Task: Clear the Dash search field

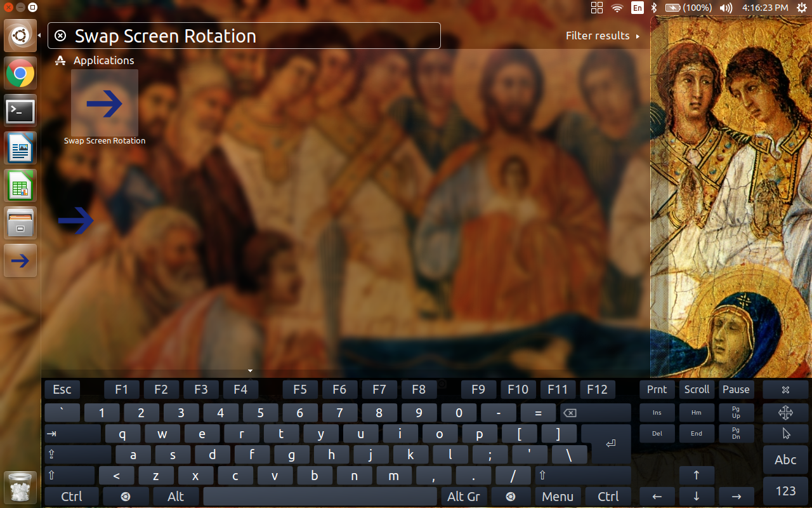Action: click(60, 36)
